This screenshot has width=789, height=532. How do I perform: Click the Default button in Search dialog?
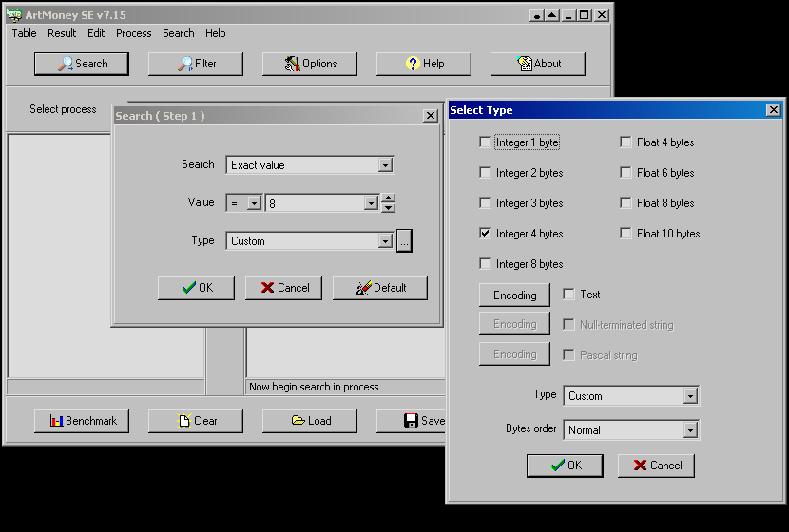[x=380, y=288]
